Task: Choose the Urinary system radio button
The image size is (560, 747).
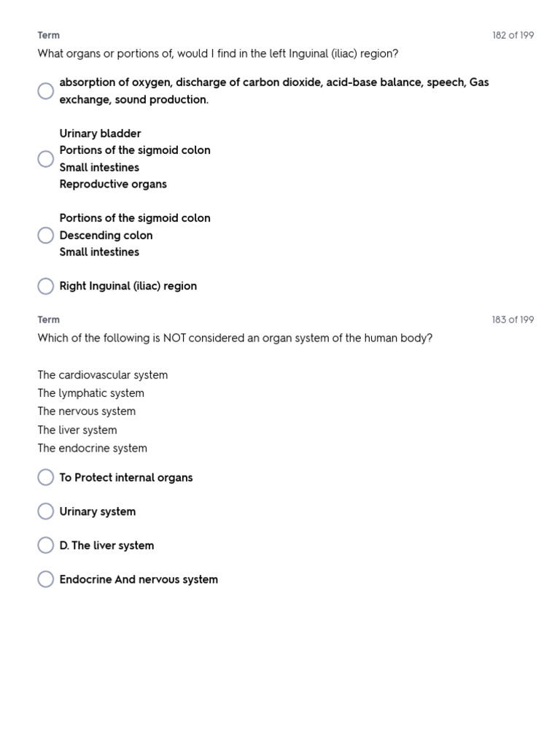Action: click(46, 511)
